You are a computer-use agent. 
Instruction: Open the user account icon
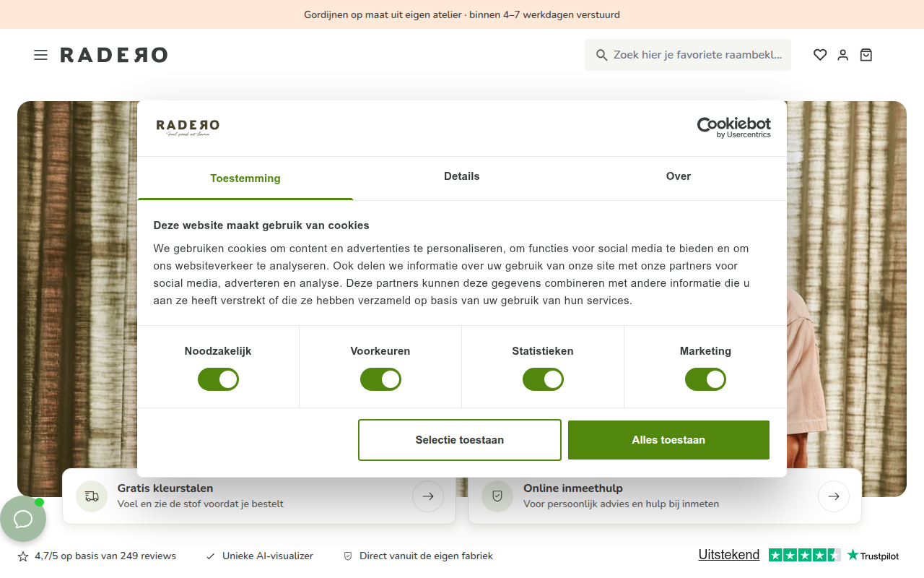(843, 55)
